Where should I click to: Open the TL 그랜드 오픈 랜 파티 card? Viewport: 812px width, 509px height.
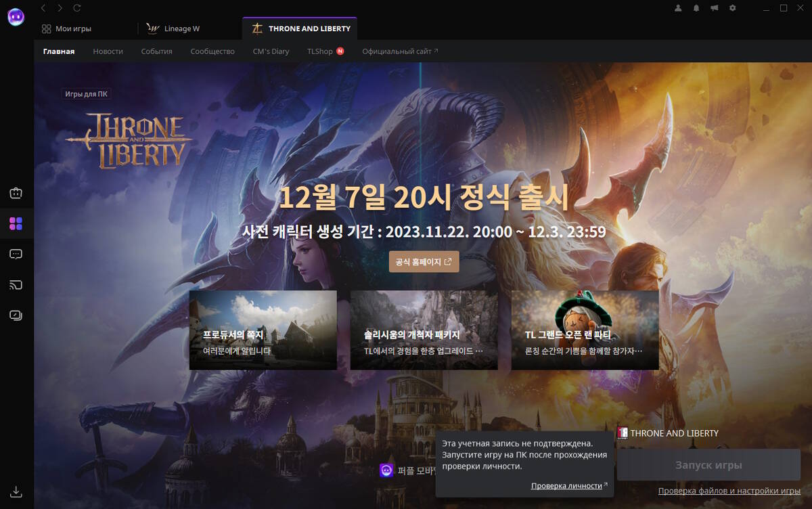[585, 330]
